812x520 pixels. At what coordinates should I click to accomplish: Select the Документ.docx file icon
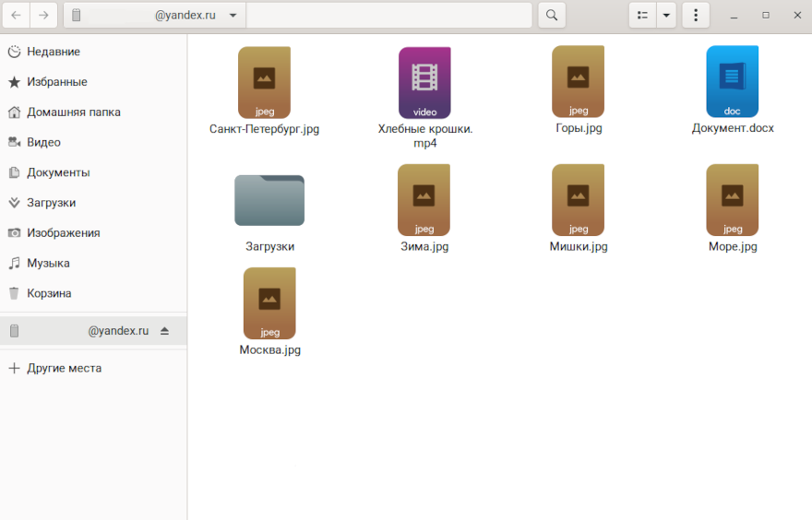[x=732, y=83]
